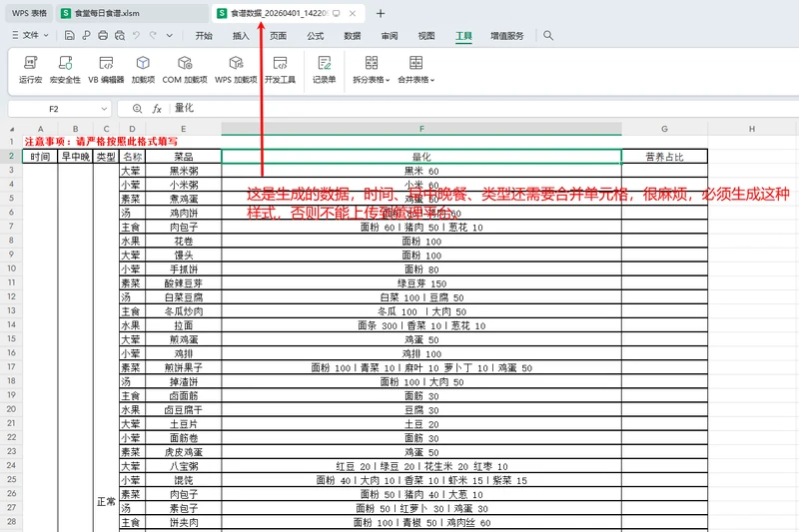This screenshot has width=799, height=532.
Task: Open the 公式 ribbon tab
Action: coord(316,36)
